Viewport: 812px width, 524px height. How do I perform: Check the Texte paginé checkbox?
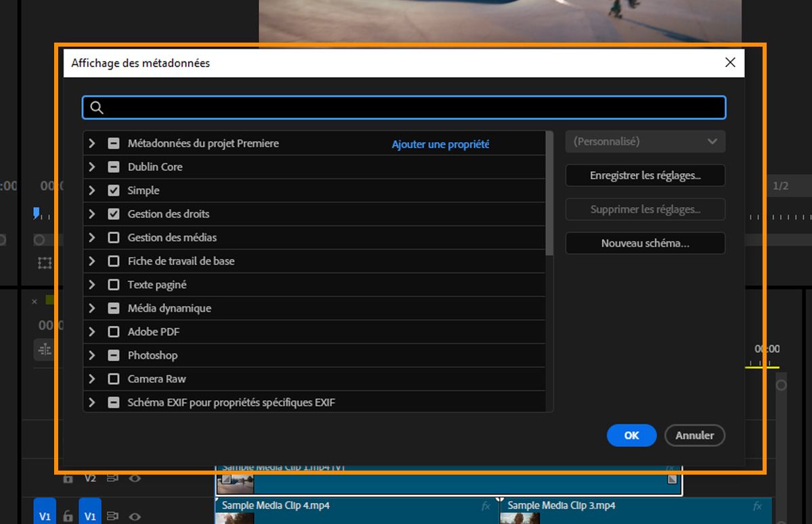114,285
